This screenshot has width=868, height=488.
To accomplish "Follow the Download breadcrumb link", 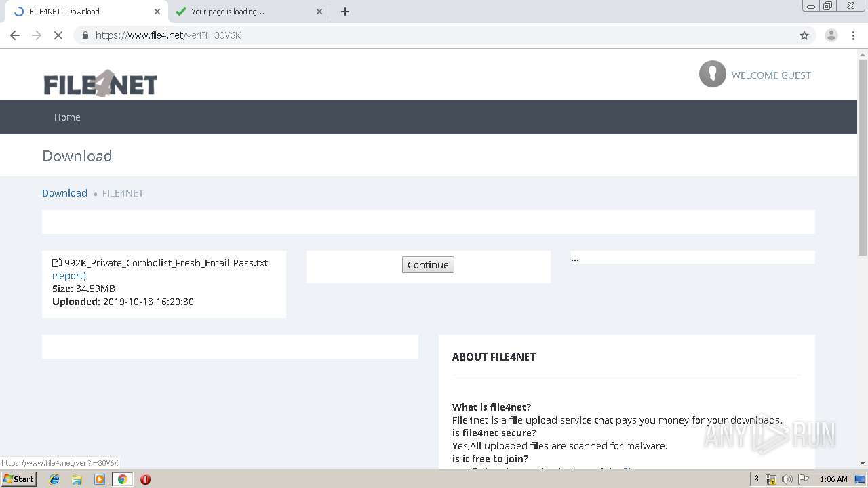I will point(64,193).
